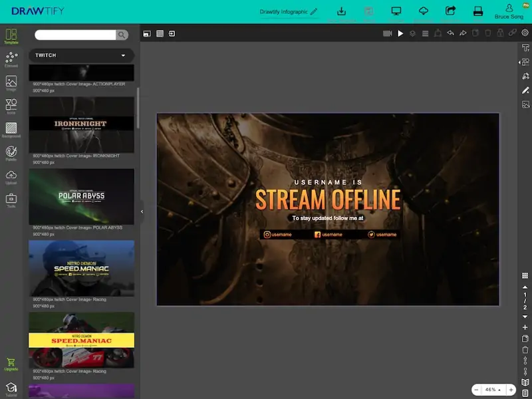Go to next page with down arrow

[525, 317]
